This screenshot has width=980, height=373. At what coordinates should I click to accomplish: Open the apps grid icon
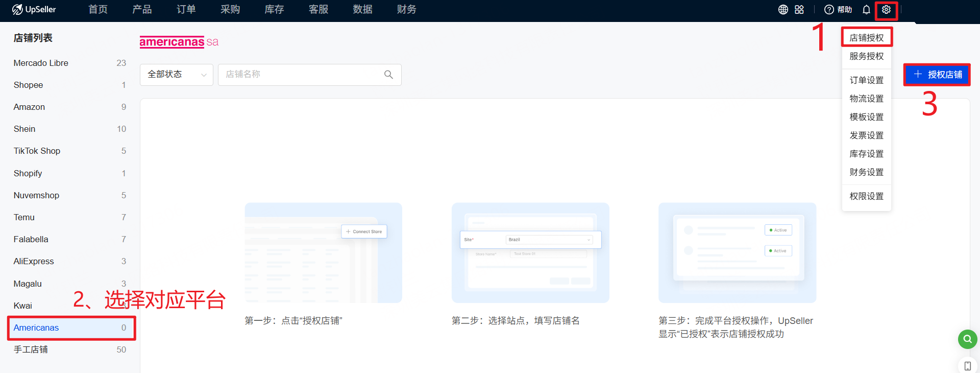click(x=799, y=10)
